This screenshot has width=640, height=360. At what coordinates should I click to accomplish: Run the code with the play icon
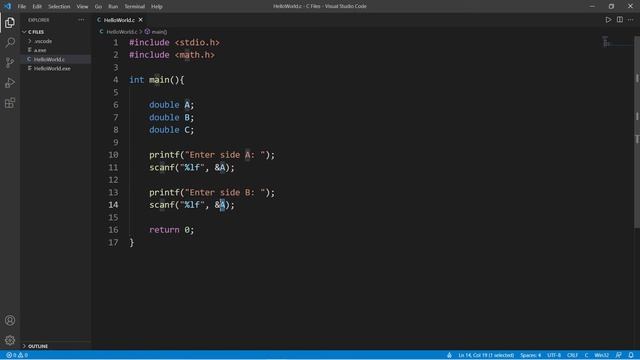[608, 20]
